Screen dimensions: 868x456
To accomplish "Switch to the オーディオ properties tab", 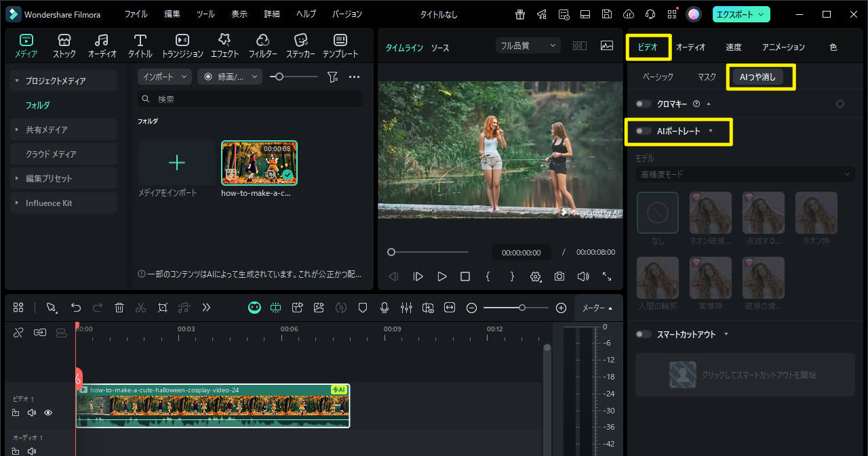I will (690, 47).
